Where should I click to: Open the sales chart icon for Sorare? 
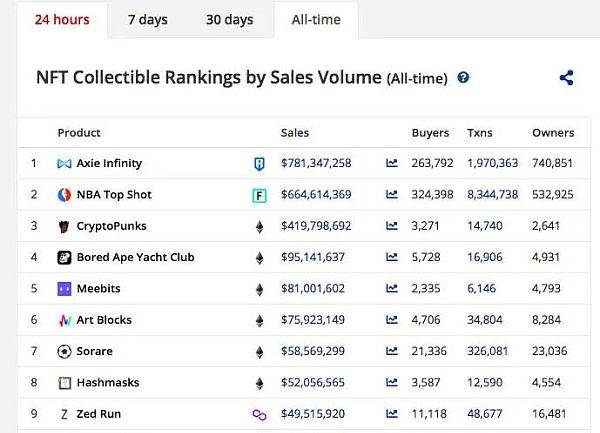[391, 351]
